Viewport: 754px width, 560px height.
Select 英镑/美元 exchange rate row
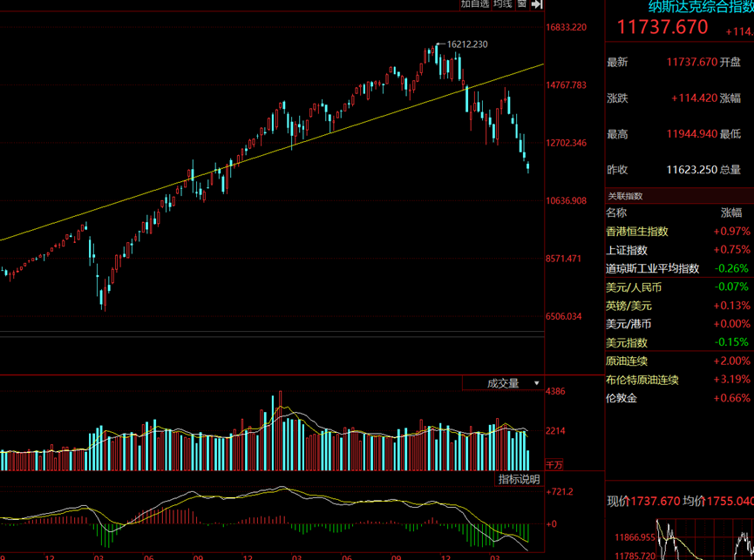point(679,306)
